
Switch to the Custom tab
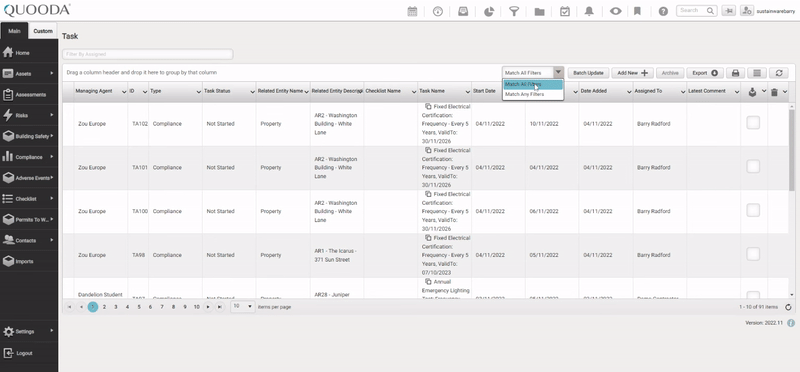pyautogui.click(x=43, y=31)
